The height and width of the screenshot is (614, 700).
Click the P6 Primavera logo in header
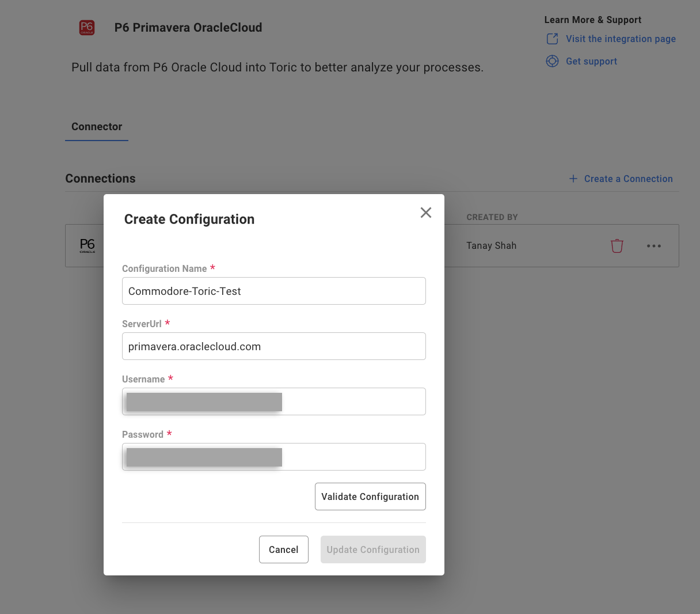(x=87, y=28)
